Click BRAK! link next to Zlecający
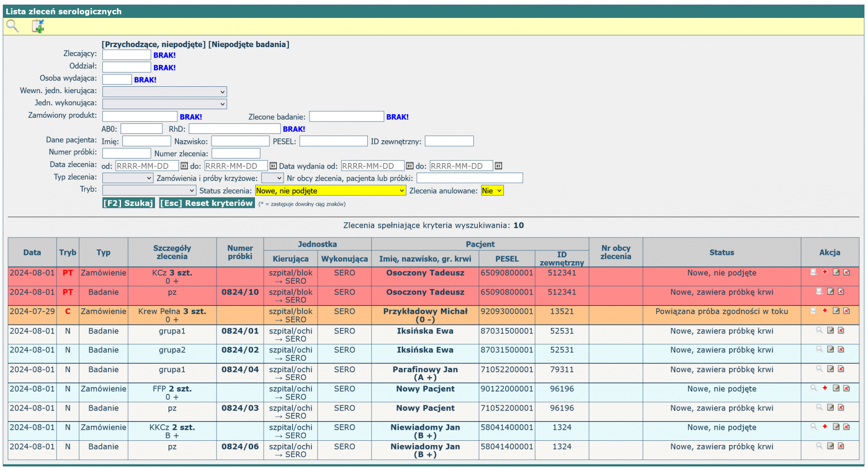The image size is (868, 470). (x=164, y=55)
